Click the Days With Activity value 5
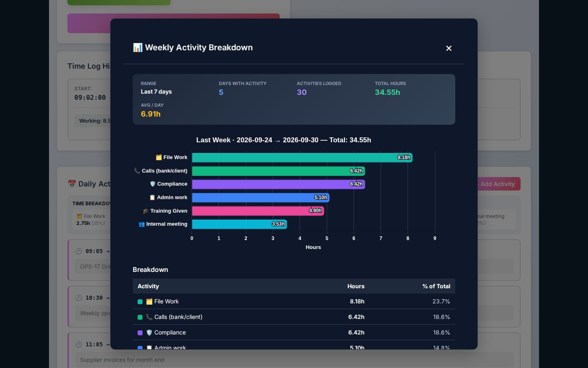The image size is (588, 368). [x=221, y=92]
